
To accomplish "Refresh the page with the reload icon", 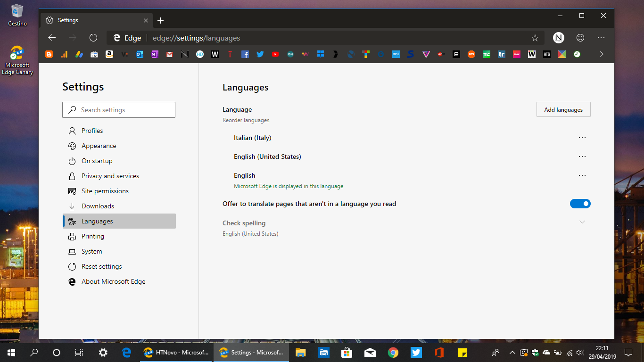I will [93, 38].
